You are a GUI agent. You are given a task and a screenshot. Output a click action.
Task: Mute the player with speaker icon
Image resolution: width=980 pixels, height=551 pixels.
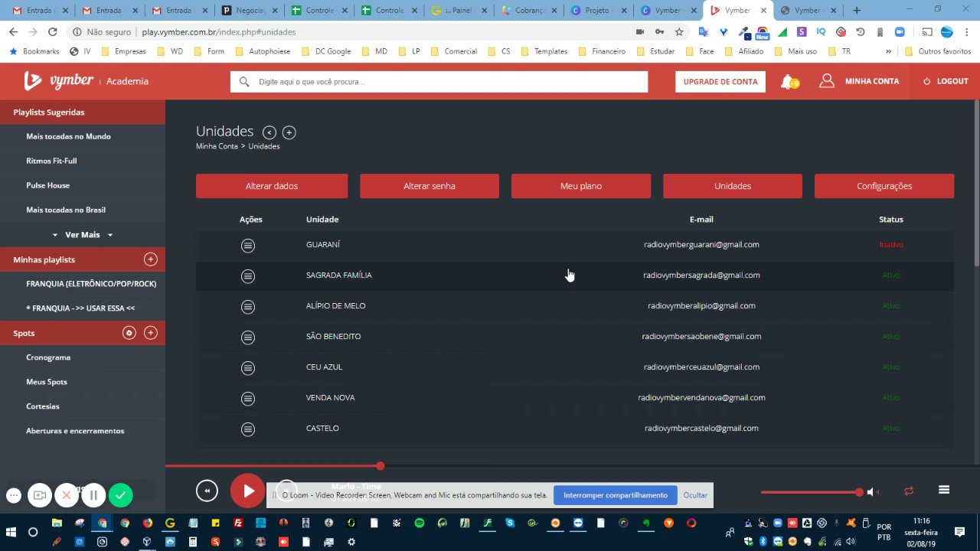pyautogui.click(x=871, y=492)
